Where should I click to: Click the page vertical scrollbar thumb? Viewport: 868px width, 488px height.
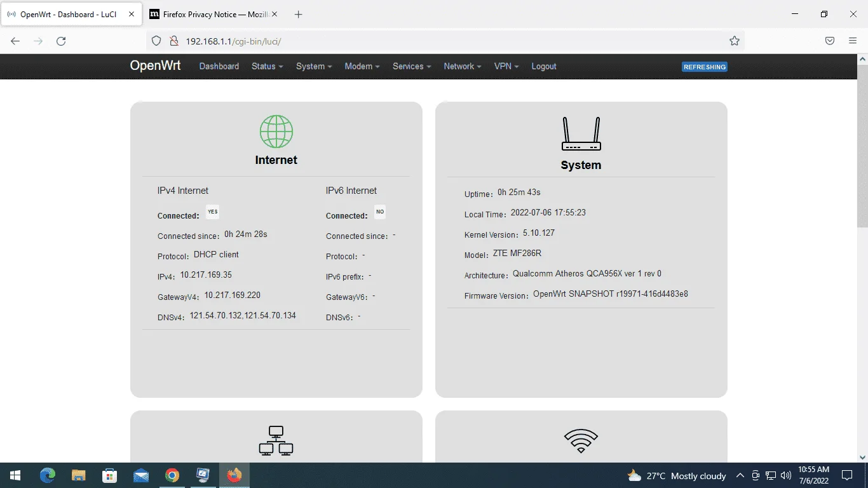point(862,145)
